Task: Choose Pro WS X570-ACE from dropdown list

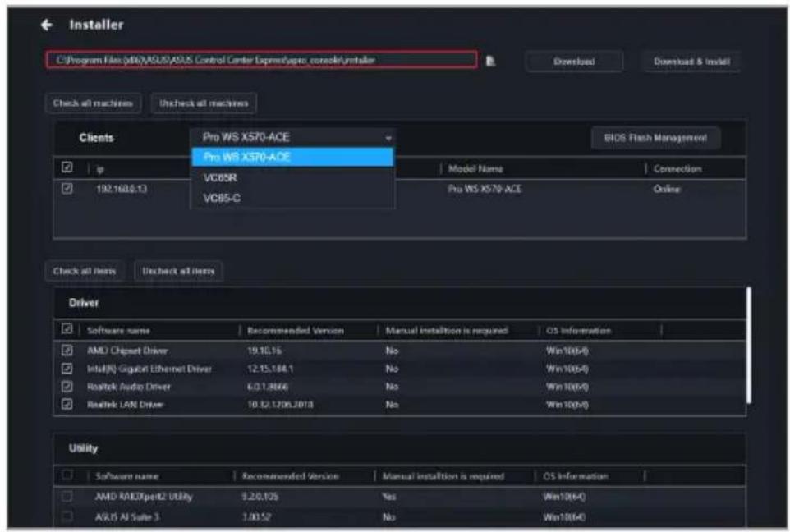Action: [292, 157]
